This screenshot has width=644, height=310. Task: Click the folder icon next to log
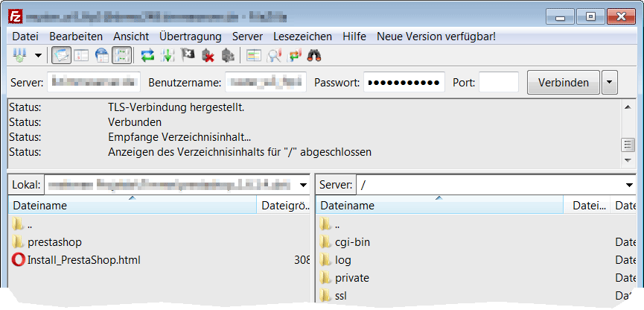(325, 260)
